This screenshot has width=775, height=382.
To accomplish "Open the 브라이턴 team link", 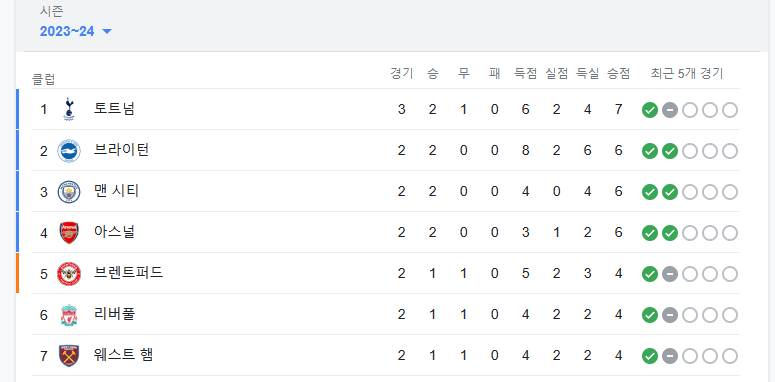I will click(121, 150).
